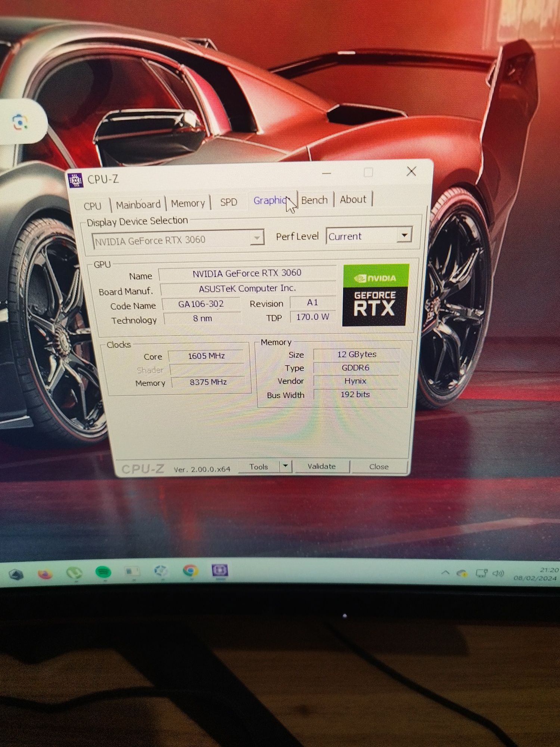Click the memory size 12 GBytes value
Screen dimensions: 560x747
(357, 354)
